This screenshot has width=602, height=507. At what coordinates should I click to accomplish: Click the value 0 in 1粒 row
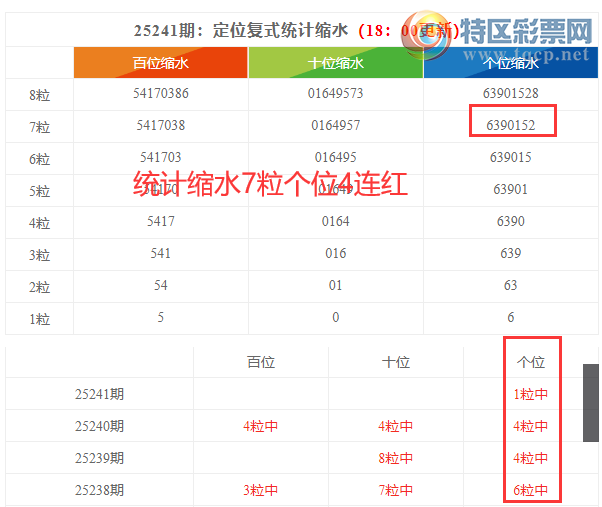[336, 317]
